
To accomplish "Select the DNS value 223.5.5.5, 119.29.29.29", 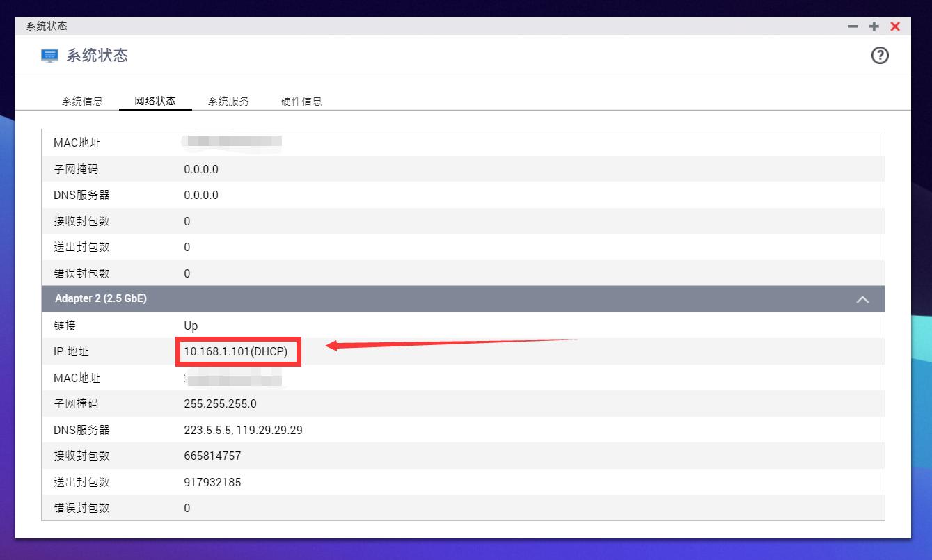I will click(x=242, y=430).
